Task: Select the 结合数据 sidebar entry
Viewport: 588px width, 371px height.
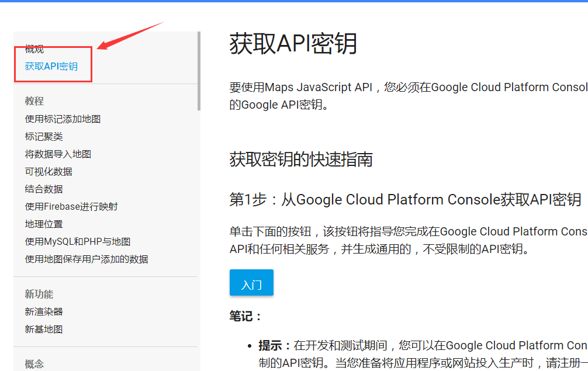Action: (44, 189)
